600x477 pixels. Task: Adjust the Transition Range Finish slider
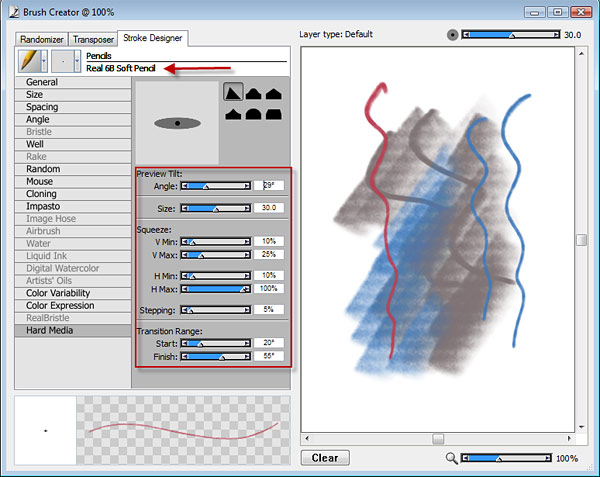[x=216, y=357]
